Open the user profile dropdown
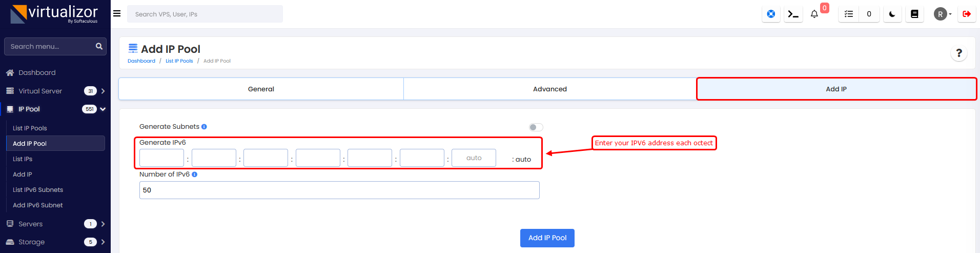 [942, 14]
